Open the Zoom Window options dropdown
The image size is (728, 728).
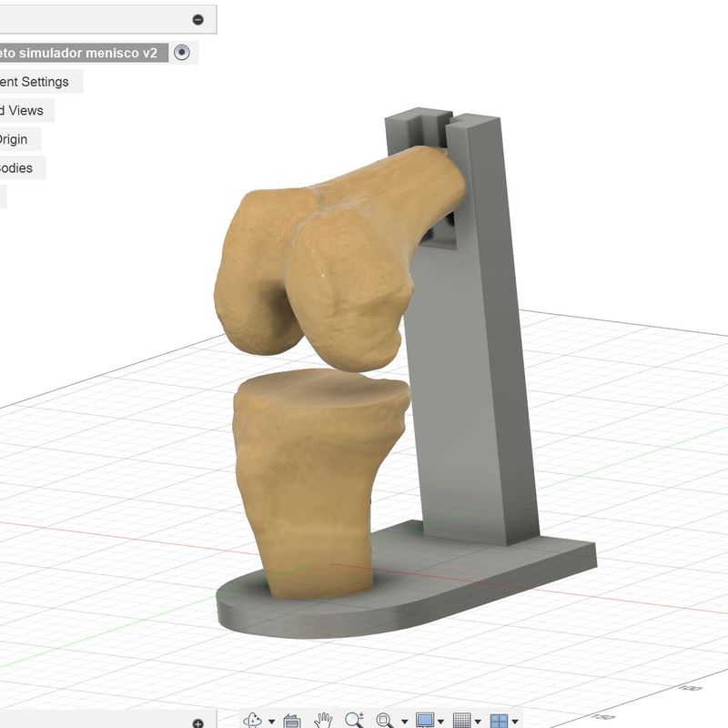(404, 722)
